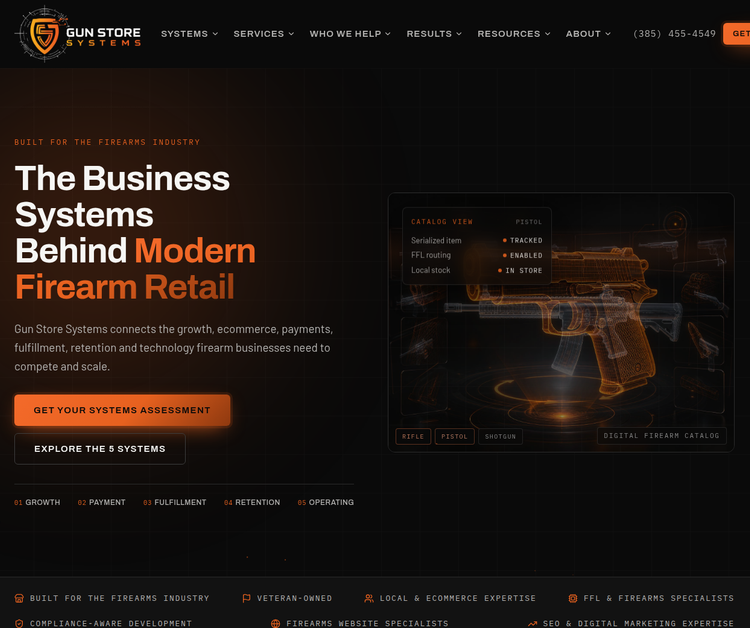Select the 04 Retention system link
The image size is (750, 628).
click(252, 502)
